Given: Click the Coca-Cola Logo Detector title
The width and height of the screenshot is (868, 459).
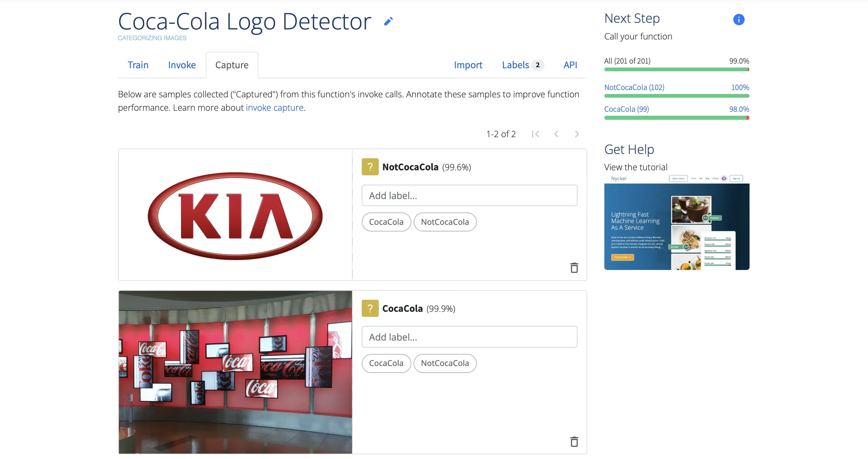Looking at the screenshot, I should 244,21.
